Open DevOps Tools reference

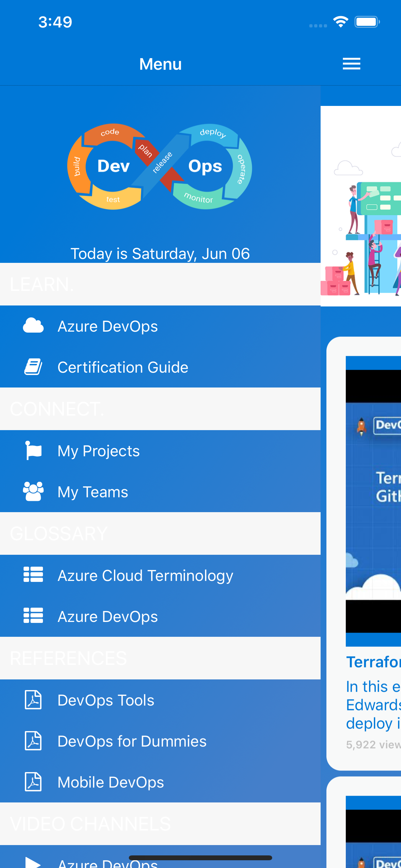(x=160, y=700)
